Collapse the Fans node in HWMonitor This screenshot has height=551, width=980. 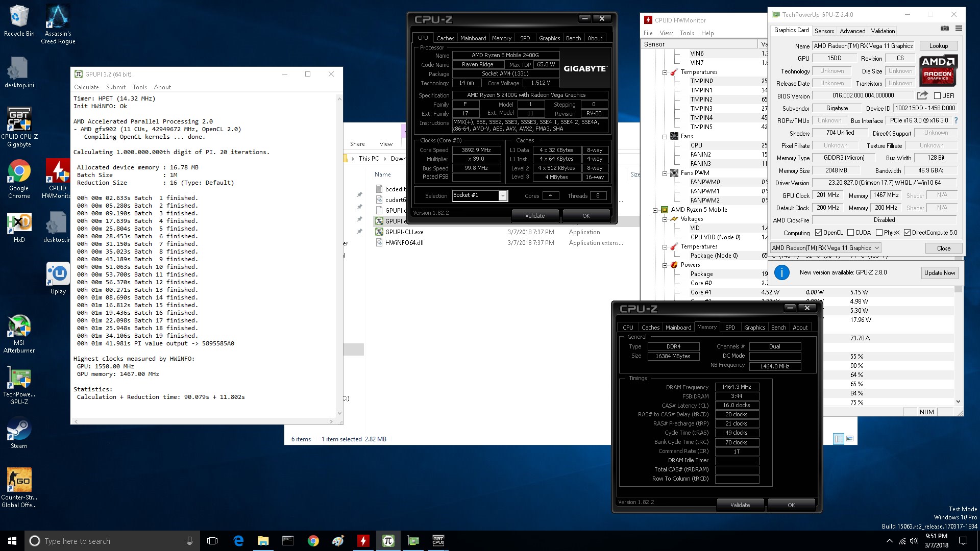pyautogui.click(x=665, y=137)
